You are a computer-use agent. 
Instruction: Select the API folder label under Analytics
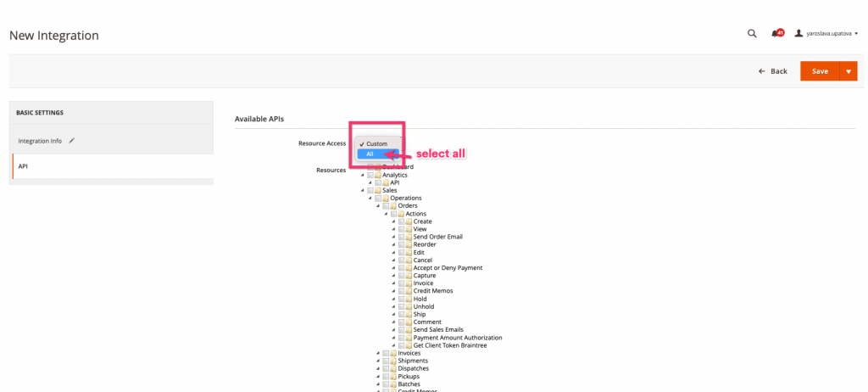tap(395, 182)
